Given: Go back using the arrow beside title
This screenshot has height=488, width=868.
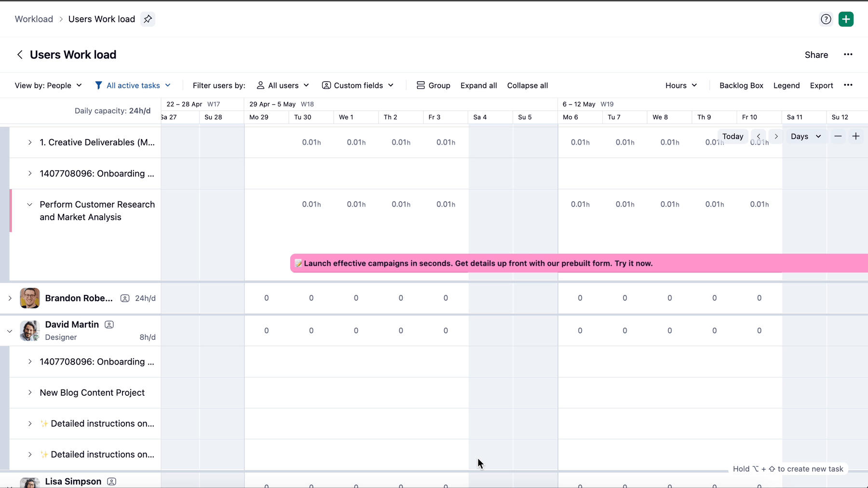Looking at the screenshot, I should coord(20,55).
